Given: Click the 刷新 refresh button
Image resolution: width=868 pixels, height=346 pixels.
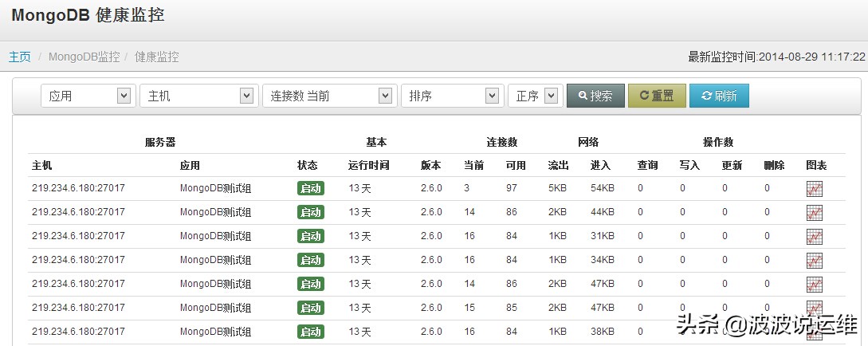Looking at the screenshot, I should click(719, 96).
